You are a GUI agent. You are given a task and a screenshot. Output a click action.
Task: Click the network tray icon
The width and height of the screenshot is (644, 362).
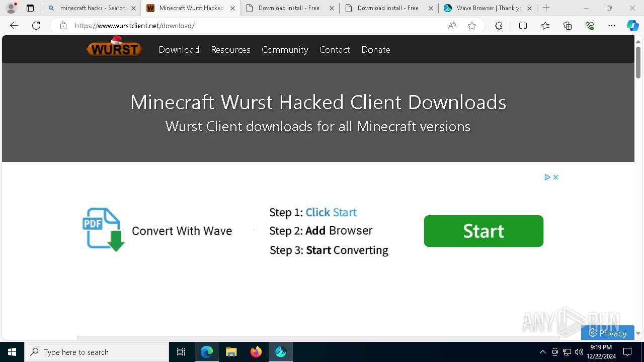pyautogui.click(x=567, y=352)
